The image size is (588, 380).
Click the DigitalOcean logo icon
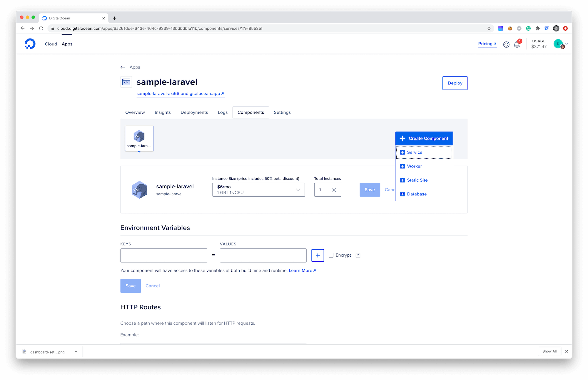(30, 44)
